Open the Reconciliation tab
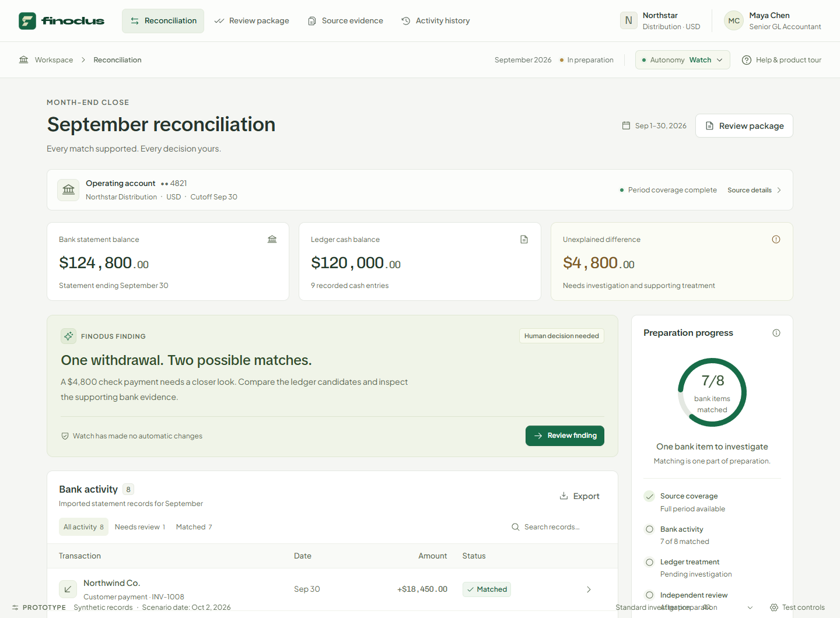This screenshot has width=840, height=618. click(x=163, y=21)
